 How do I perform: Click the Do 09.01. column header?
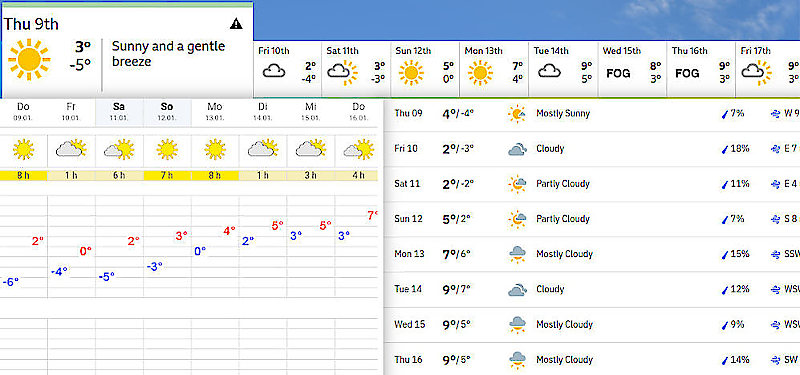pos(23,112)
